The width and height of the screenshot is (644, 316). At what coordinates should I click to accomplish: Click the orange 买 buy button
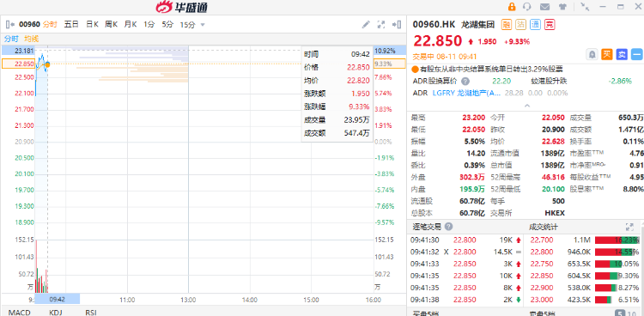point(607,54)
